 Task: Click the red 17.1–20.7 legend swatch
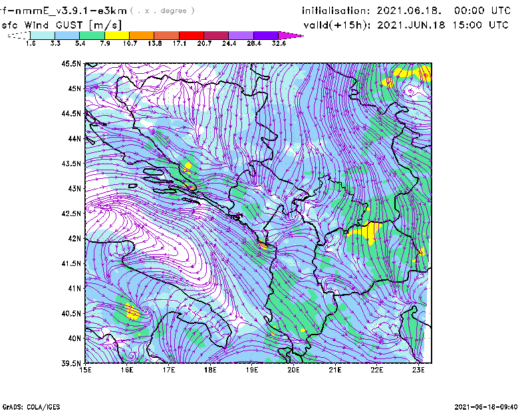(192, 35)
